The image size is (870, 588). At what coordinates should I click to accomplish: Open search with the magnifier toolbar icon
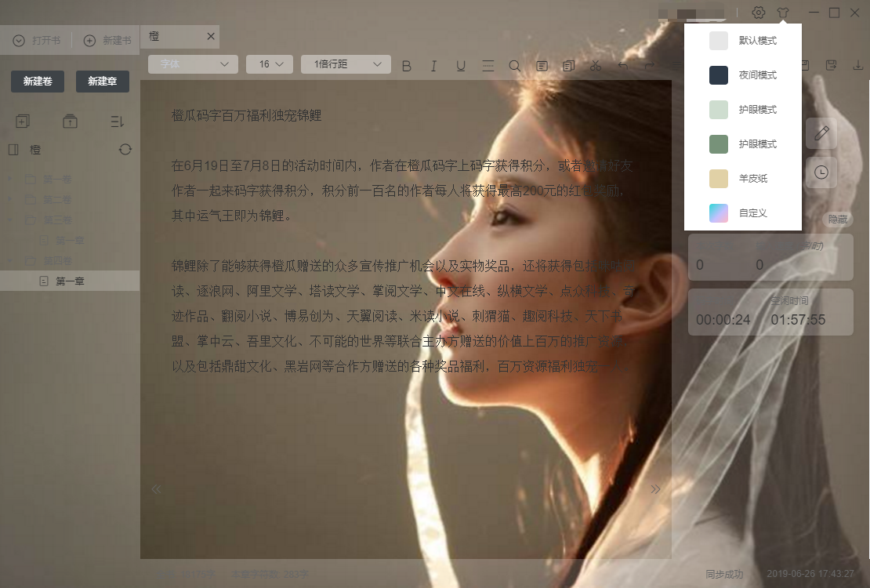tap(515, 64)
